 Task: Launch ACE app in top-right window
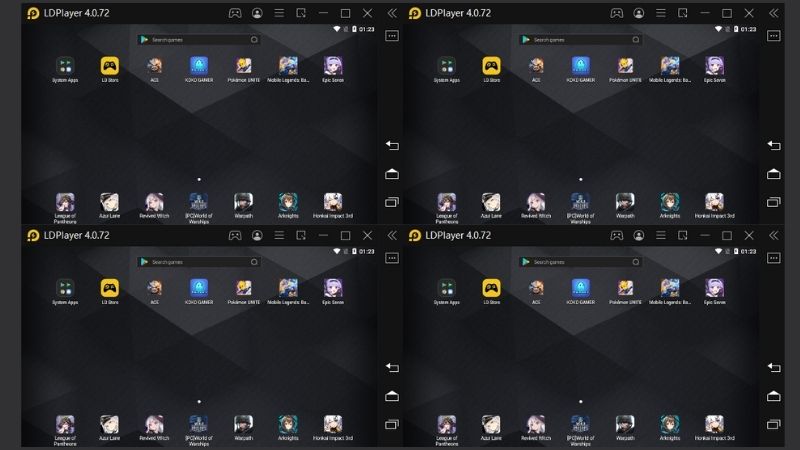coord(536,66)
